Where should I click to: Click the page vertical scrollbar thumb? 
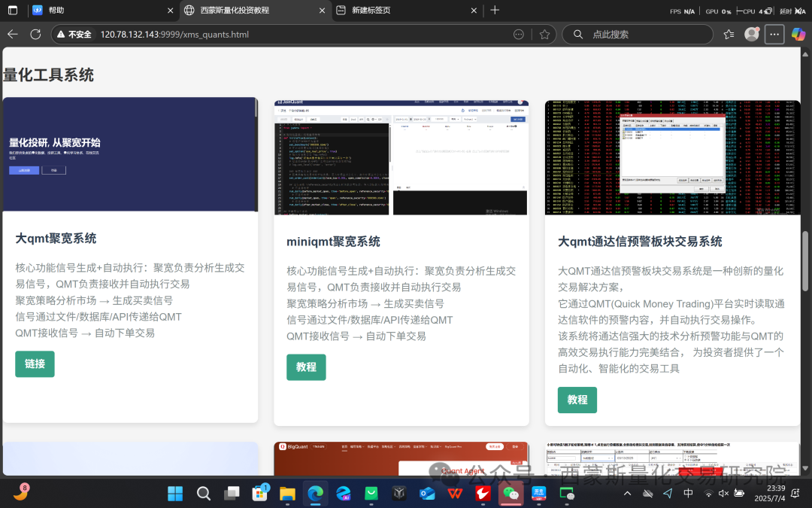click(x=805, y=260)
